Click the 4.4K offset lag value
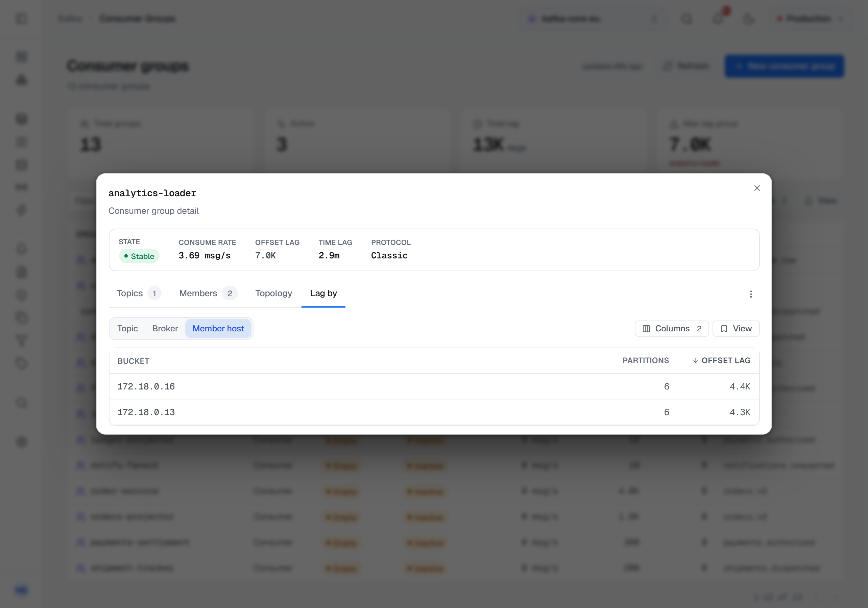Image resolution: width=868 pixels, height=608 pixels. click(x=740, y=386)
